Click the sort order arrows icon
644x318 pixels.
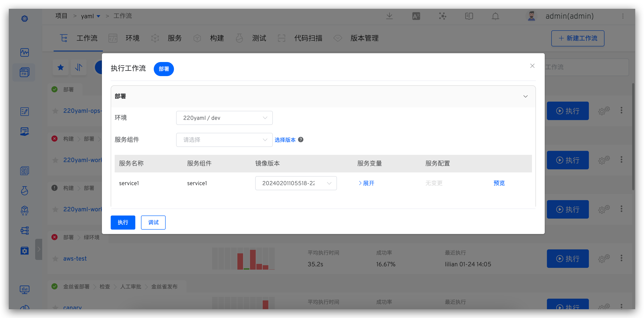(x=78, y=67)
